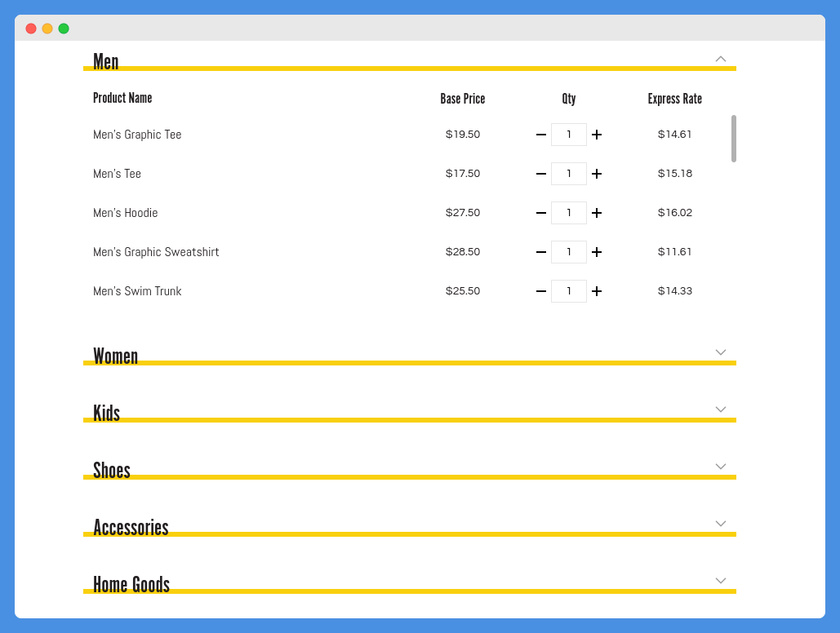Click the Express Rate column header
The height and width of the screenshot is (633, 840).
coord(674,99)
